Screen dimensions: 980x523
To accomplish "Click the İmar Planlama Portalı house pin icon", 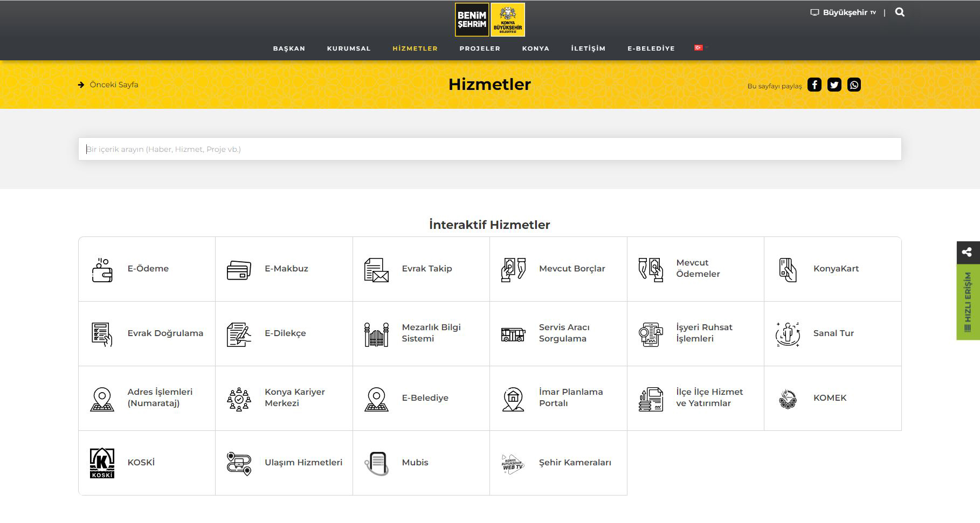I will (513, 399).
